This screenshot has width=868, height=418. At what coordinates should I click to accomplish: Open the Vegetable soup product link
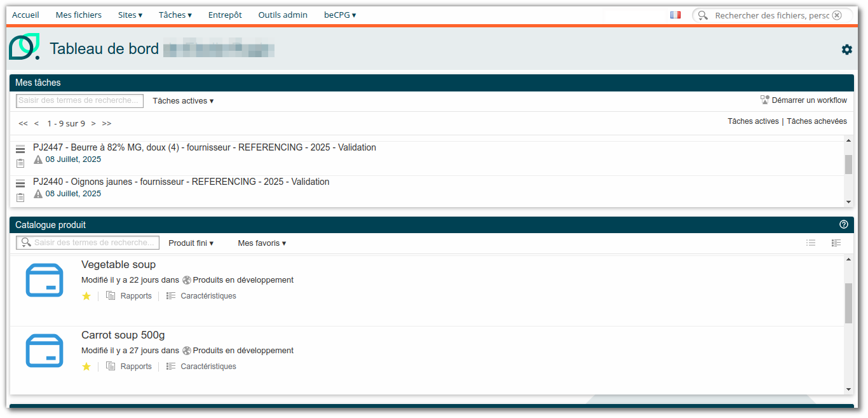pyautogui.click(x=118, y=264)
